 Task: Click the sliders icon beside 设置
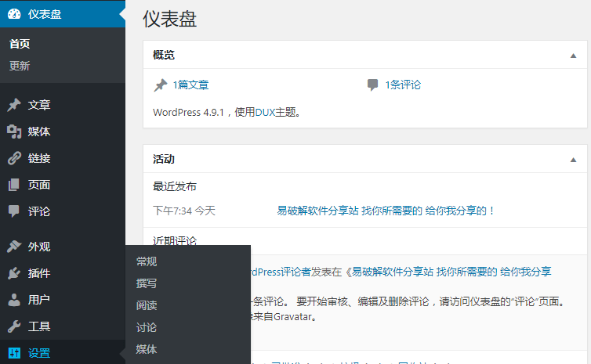[14, 353]
